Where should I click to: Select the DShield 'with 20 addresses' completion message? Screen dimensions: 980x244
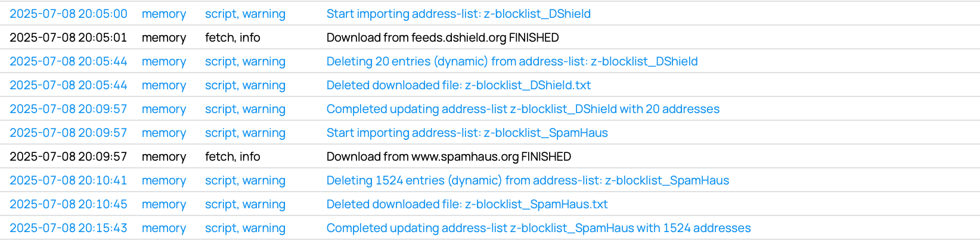[x=523, y=109]
